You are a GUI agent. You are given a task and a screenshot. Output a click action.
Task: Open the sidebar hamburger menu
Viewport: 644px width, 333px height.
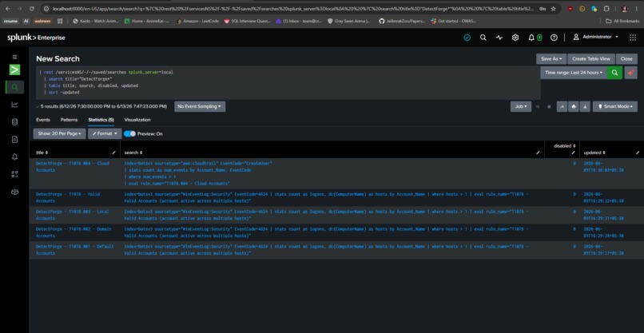pyautogui.click(x=14, y=57)
